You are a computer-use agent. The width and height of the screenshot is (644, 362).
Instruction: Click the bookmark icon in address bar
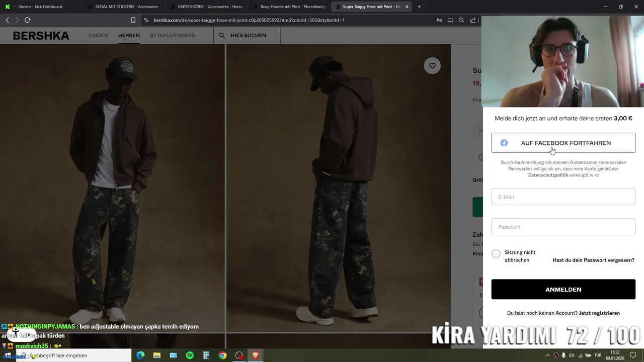pyautogui.click(x=133, y=20)
